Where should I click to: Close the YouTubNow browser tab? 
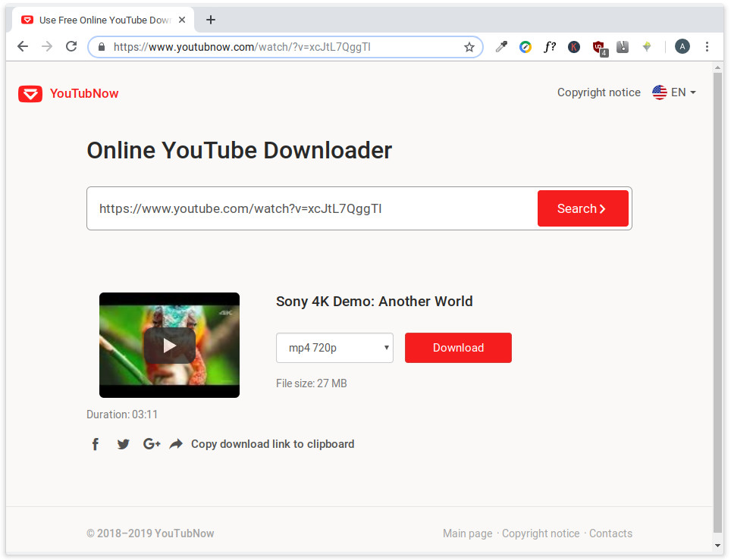click(182, 20)
